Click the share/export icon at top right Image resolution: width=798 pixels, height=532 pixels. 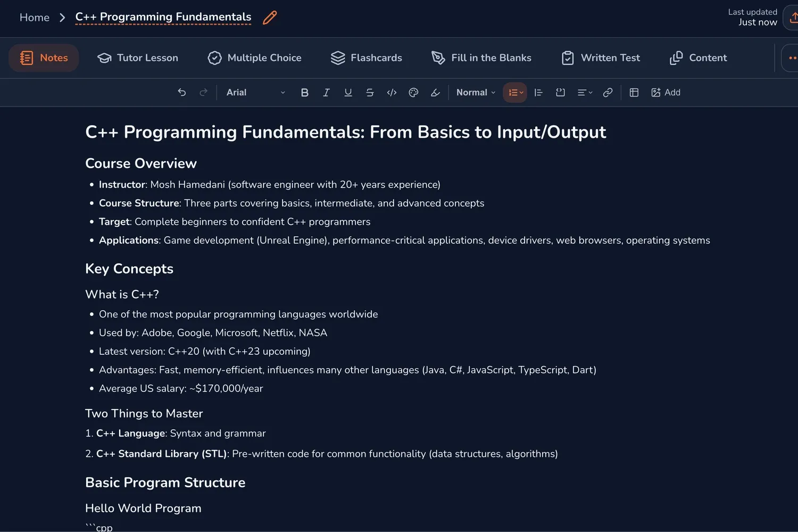pos(792,18)
